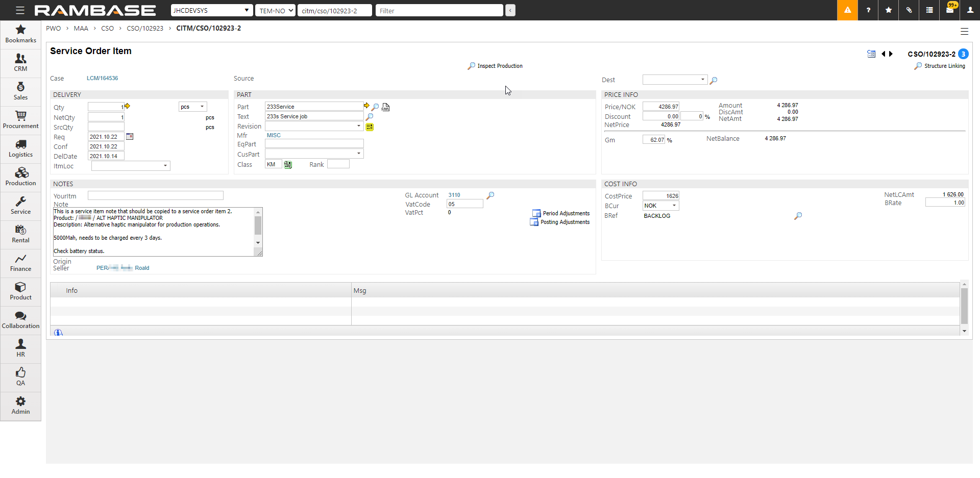Click the Inspect Production link
The width and height of the screenshot is (980, 478).
pyautogui.click(x=500, y=66)
